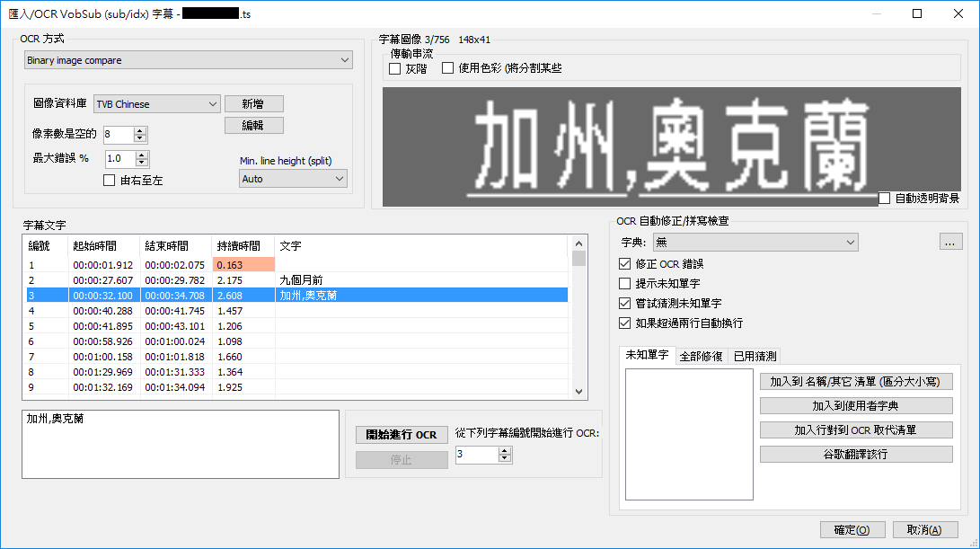Click the 開始進行 OCR button
Viewport: 980px width, 549px height.
click(402, 435)
